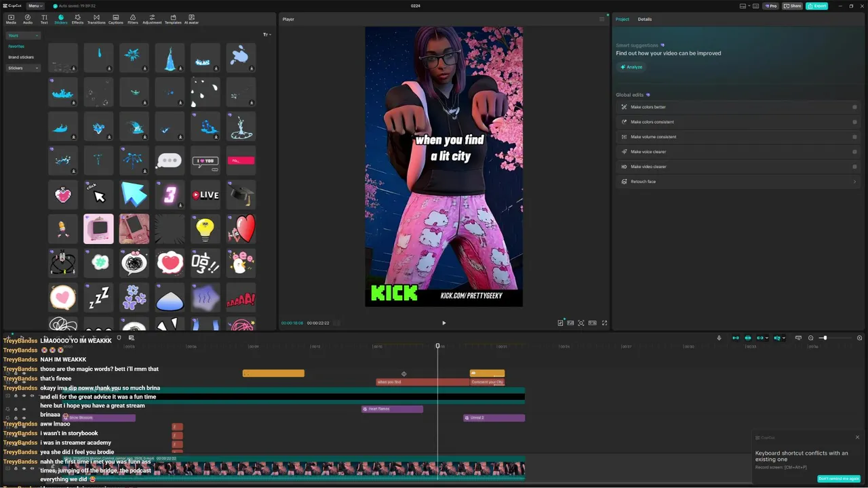The height and width of the screenshot is (488, 868).
Task: Play the video preview
Action: (x=444, y=323)
